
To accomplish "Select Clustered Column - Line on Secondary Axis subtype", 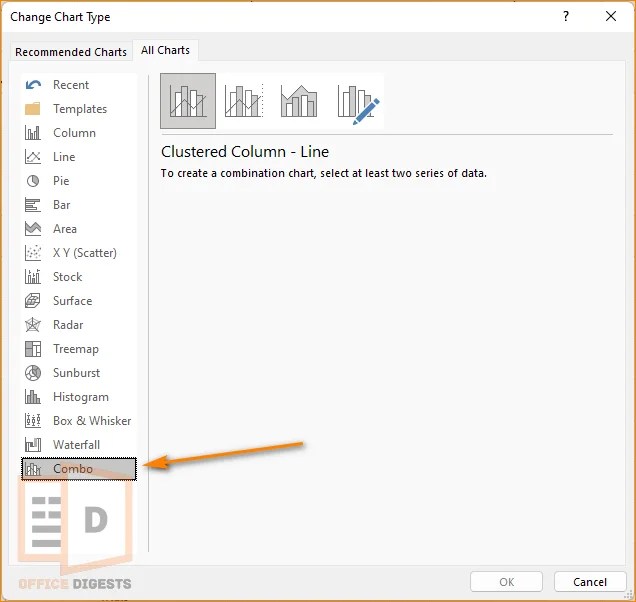I will [x=244, y=101].
